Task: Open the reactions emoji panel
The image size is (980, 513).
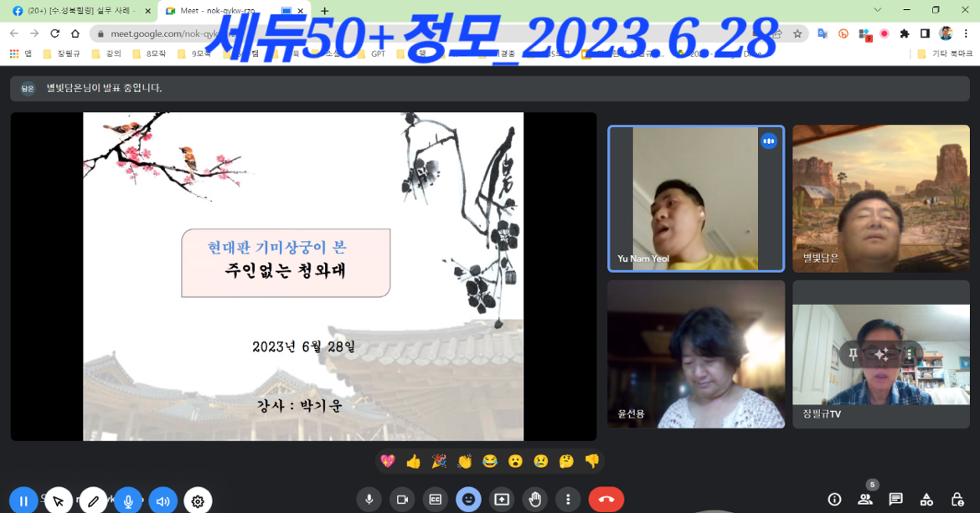Action: pyautogui.click(x=468, y=499)
